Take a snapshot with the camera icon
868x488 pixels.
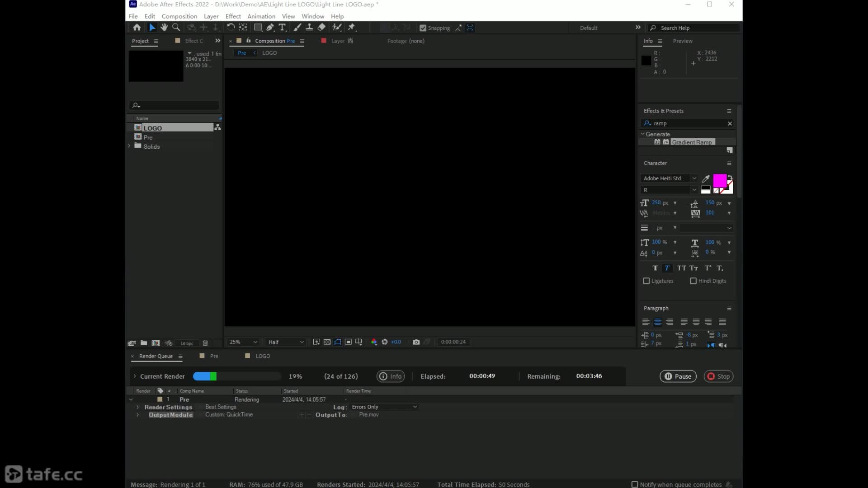coord(416,342)
